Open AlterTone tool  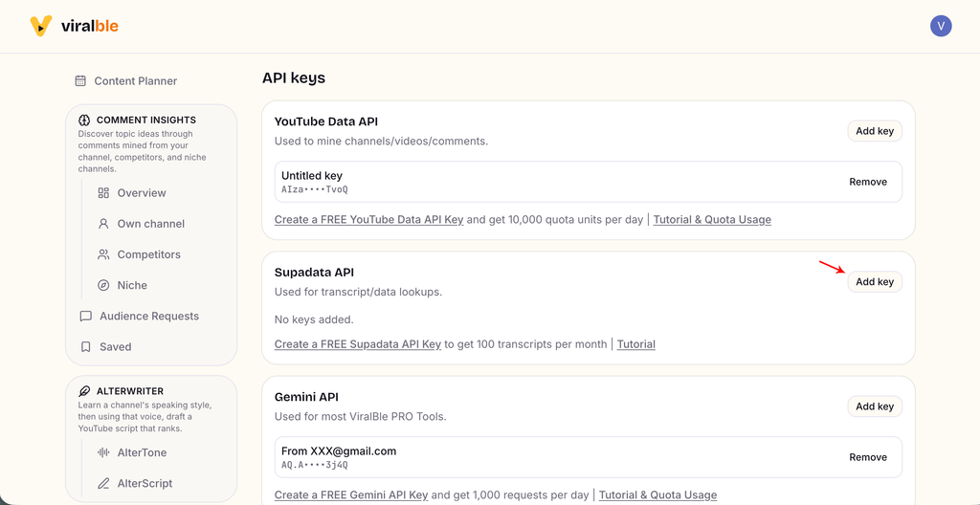pos(142,452)
